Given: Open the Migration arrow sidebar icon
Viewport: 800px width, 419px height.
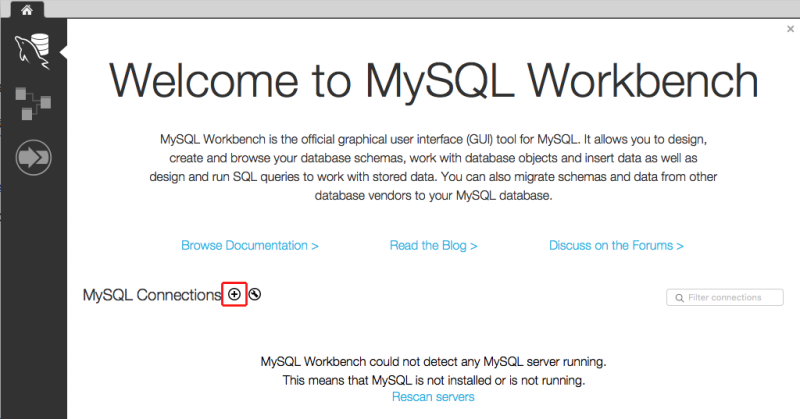Looking at the screenshot, I should point(33,157).
